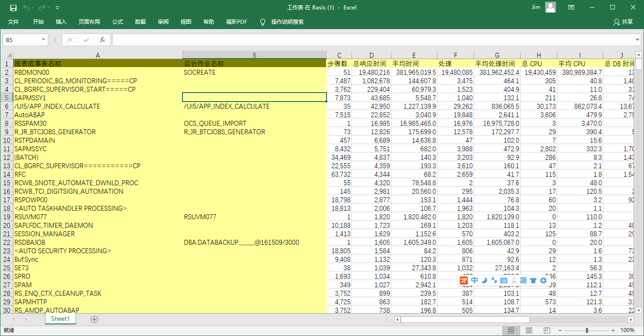Open the 页面布局 ribbon tab
The height and width of the screenshot is (336, 644).
click(89, 22)
